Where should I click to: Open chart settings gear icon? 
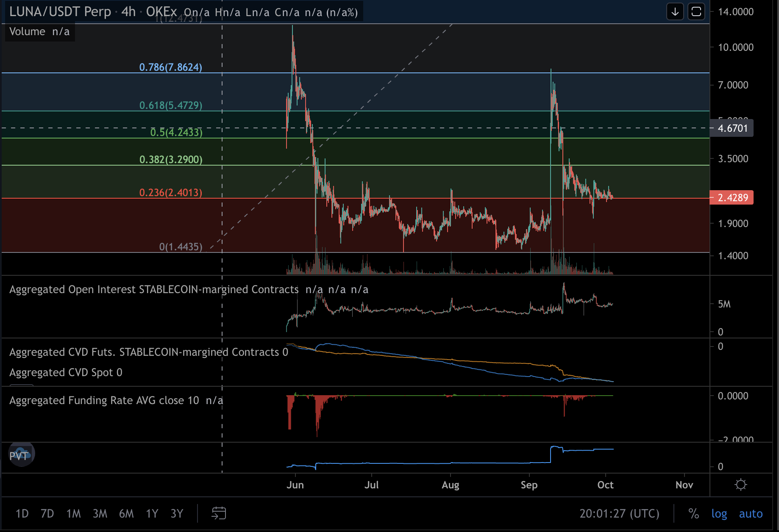740,485
